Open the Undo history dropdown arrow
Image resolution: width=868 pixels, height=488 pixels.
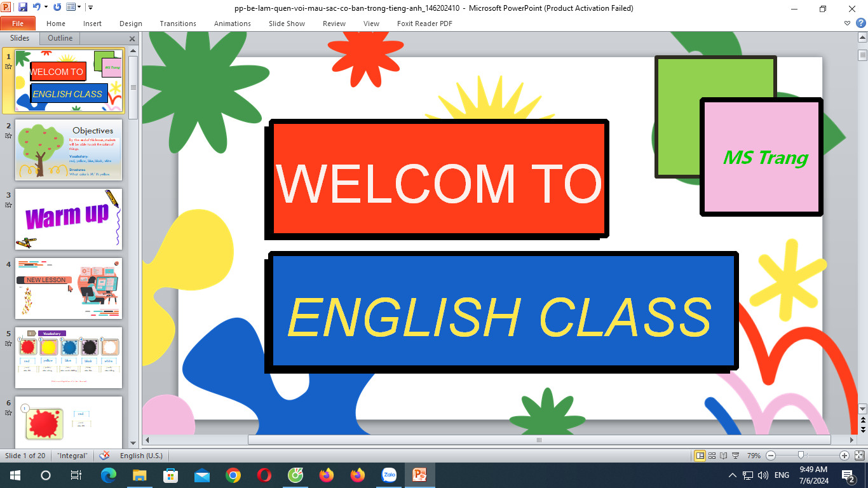pos(46,8)
